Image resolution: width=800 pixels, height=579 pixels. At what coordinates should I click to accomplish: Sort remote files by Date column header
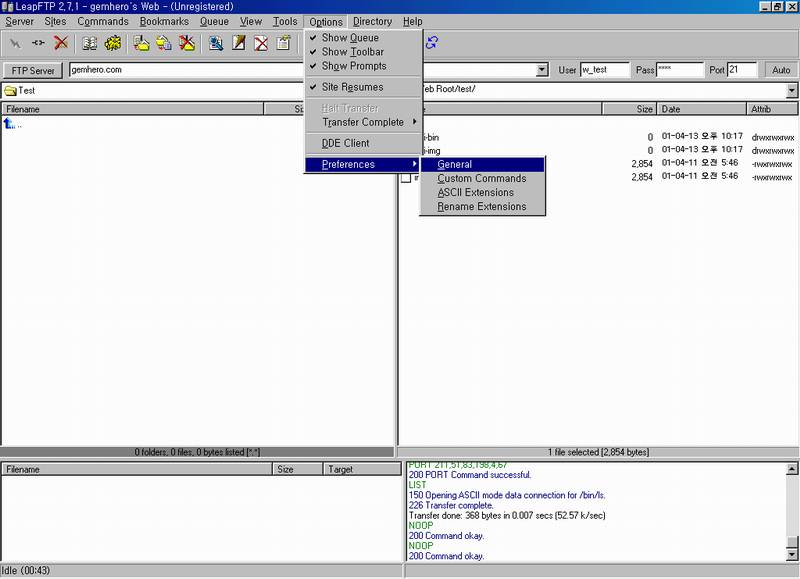coord(702,109)
